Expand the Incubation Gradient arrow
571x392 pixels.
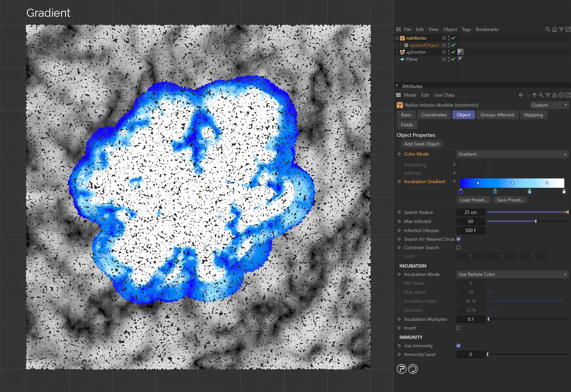(x=454, y=181)
